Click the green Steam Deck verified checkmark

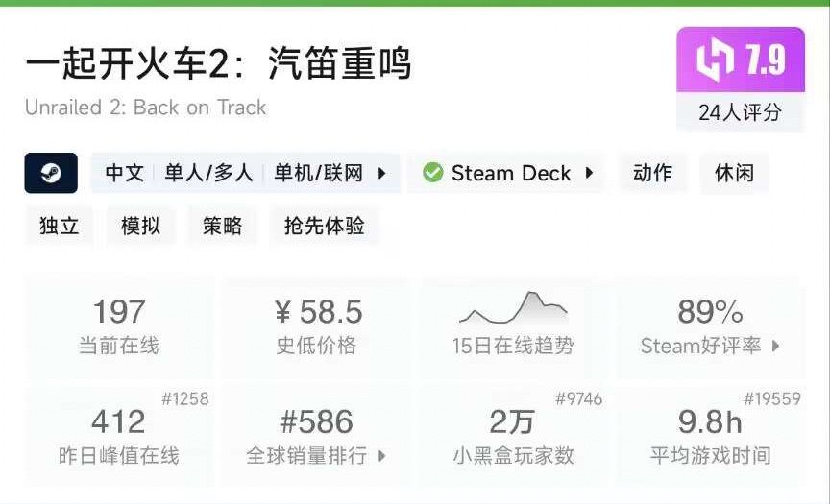432,174
